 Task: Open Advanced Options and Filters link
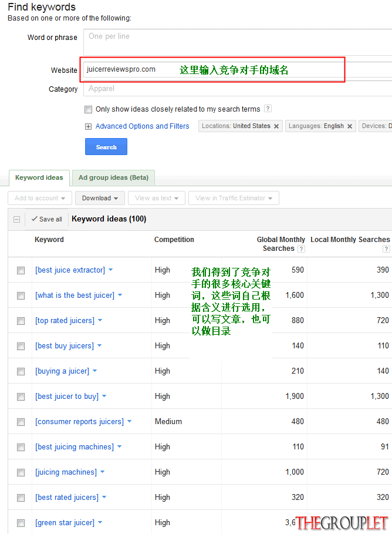(142, 126)
